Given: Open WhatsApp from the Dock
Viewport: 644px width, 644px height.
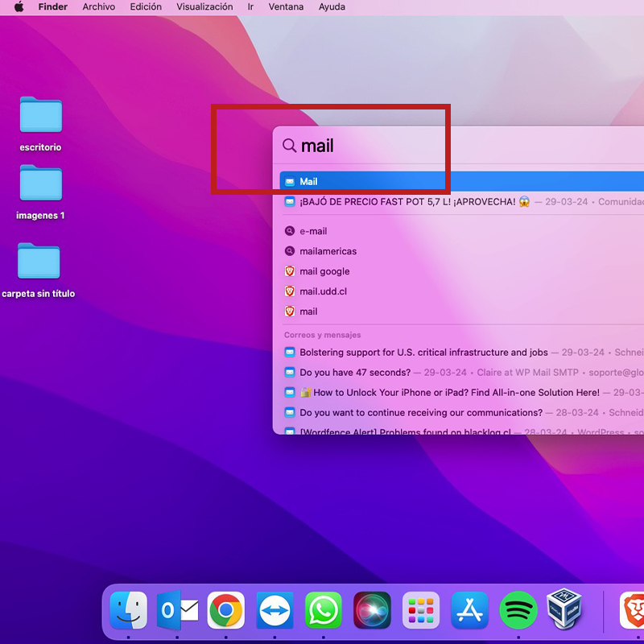Looking at the screenshot, I should click(x=324, y=610).
